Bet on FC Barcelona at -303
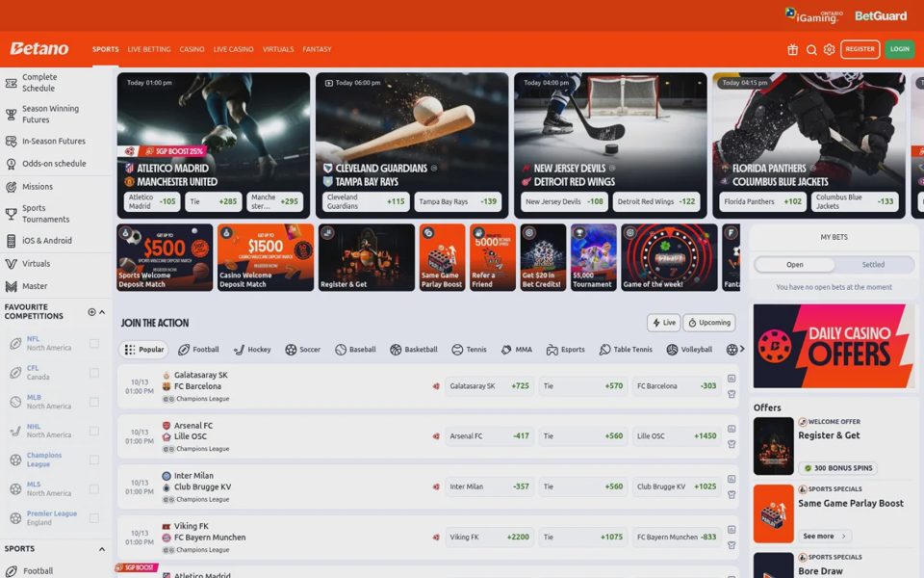This screenshot has width=924, height=578. pos(677,386)
